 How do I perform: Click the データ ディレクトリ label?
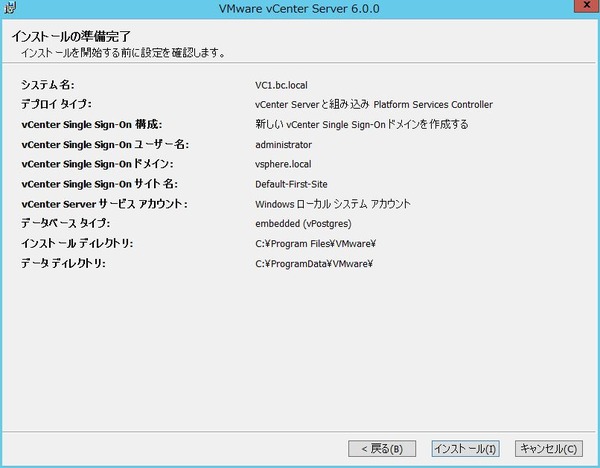coord(63,263)
